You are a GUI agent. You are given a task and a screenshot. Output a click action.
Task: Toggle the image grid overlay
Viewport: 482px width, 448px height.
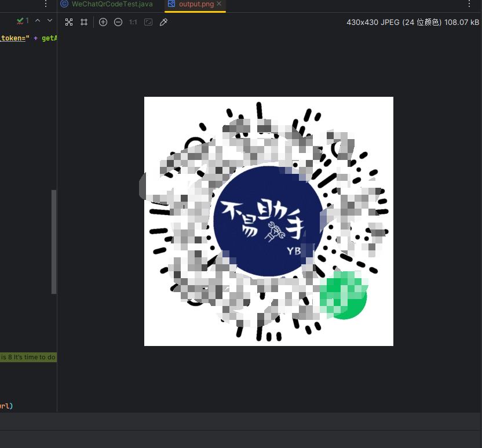84,22
